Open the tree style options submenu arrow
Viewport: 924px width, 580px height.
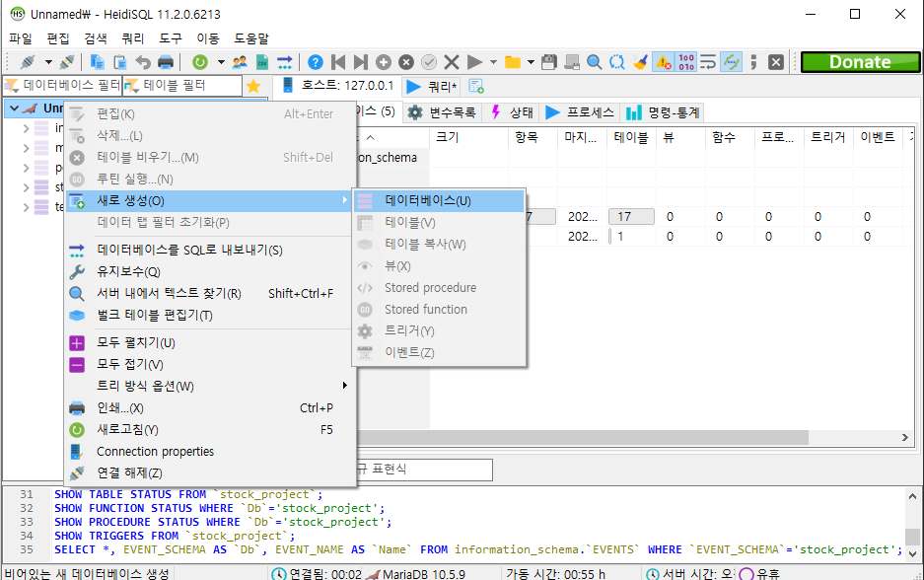click(345, 386)
